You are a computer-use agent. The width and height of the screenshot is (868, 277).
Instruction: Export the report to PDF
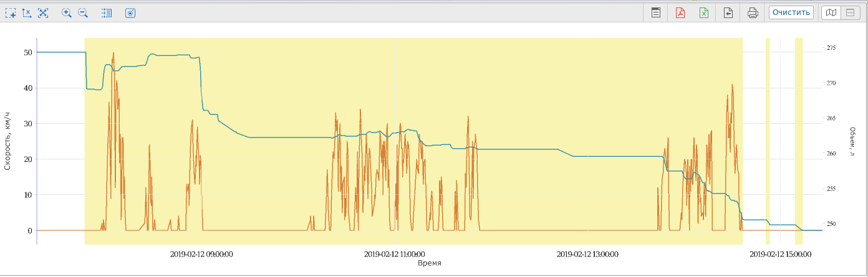coord(680,12)
